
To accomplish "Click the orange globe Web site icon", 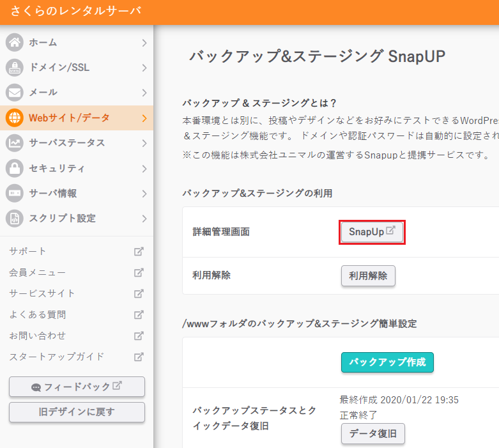I will pyautogui.click(x=15, y=118).
